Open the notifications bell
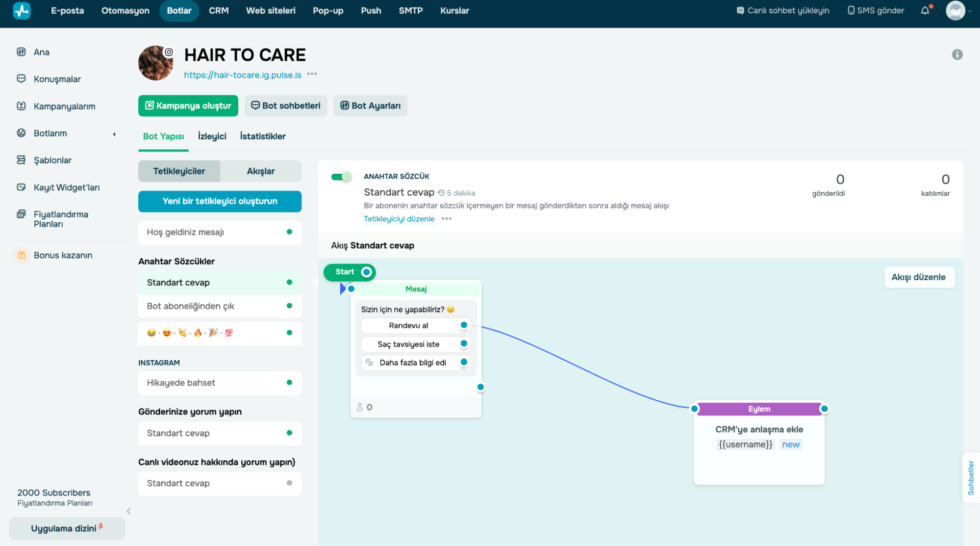 click(925, 10)
